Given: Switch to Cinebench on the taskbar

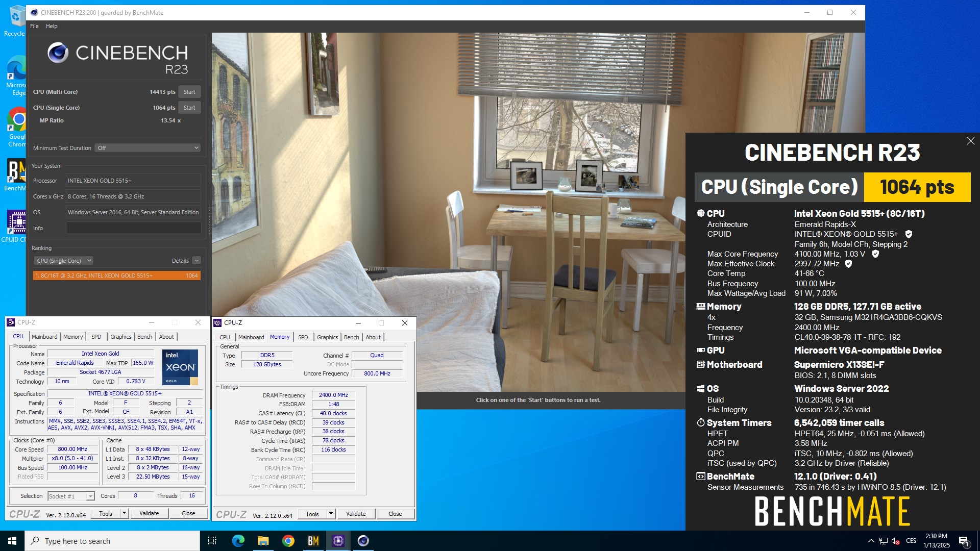Looking at the screenshot, I should [x=363, y=541].
